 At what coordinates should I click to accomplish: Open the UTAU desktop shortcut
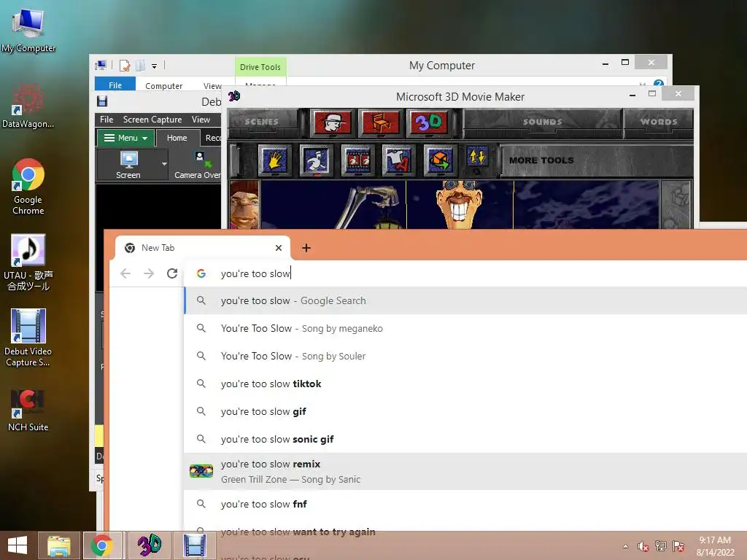point(28,262)
